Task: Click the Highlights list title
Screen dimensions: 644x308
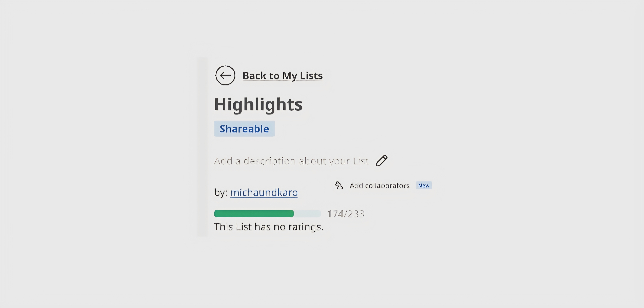Action: coord(258,104)
